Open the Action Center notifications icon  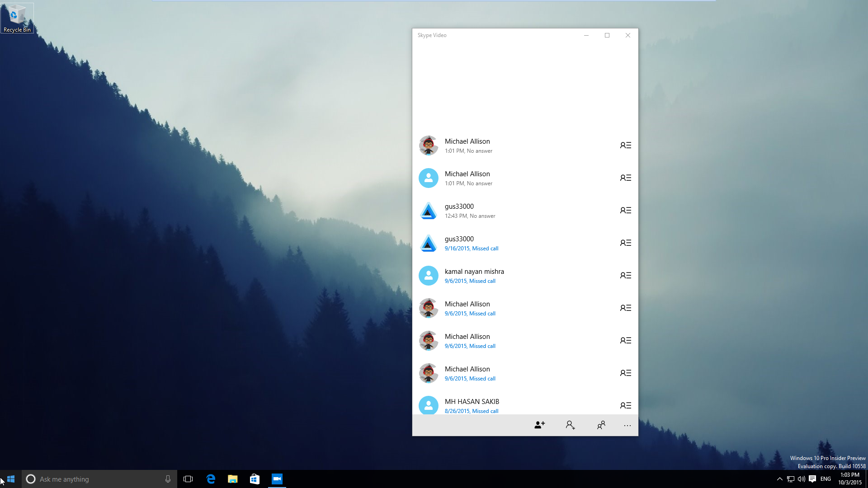click(x=812, y=479)
